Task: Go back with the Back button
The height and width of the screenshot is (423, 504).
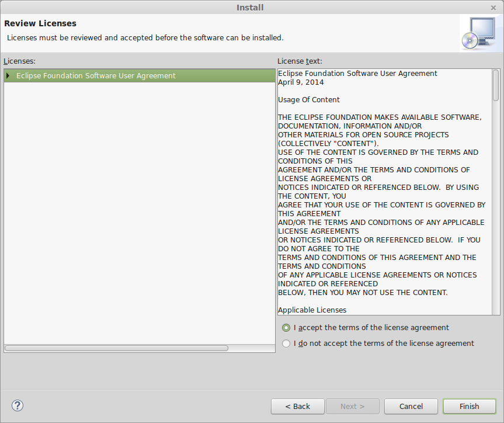Action: click(298, 406)
